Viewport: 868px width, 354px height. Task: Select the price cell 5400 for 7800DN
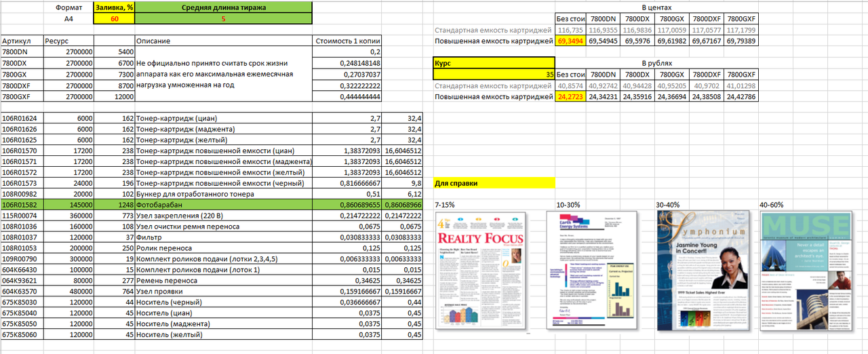[x=115, y=52]
